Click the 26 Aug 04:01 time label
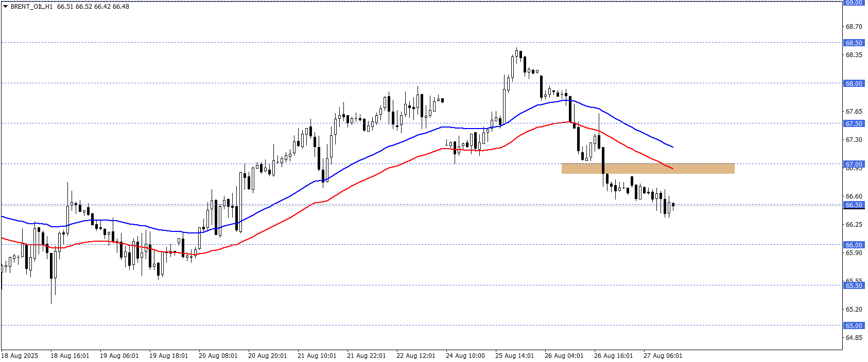Viewport: 868px width, 362px height. pos(564,356)
